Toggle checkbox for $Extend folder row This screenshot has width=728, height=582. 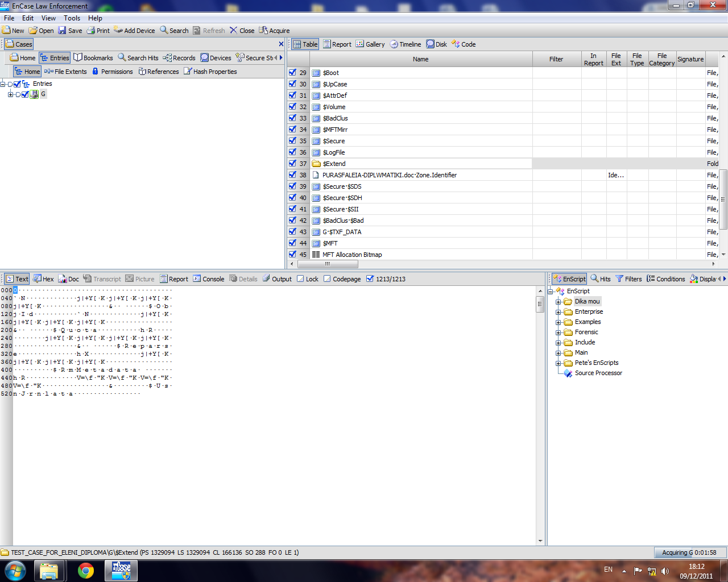(292, 163)
